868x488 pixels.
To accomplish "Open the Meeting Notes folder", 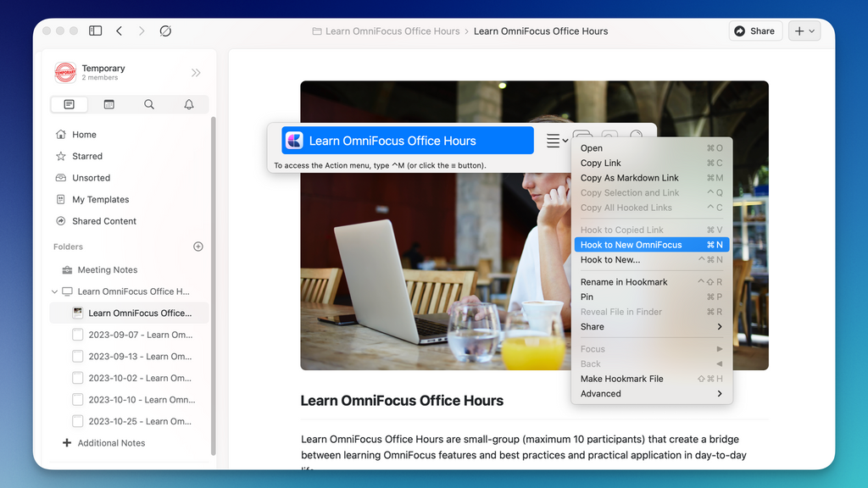I will click(100, 269).
